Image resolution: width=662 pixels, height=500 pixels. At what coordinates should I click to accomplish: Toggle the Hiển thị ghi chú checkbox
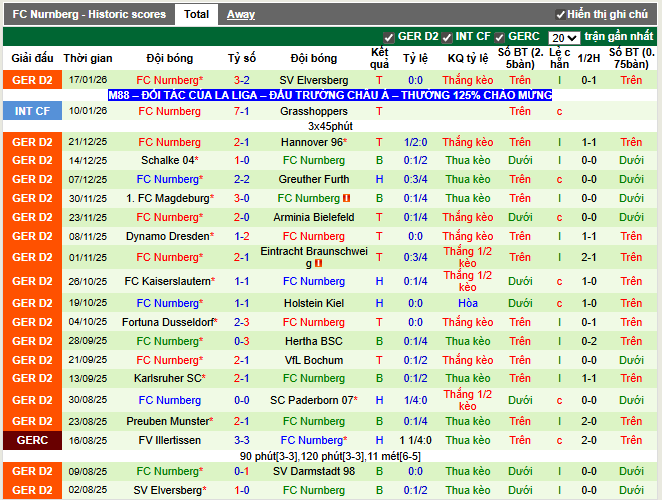[560, 15]
